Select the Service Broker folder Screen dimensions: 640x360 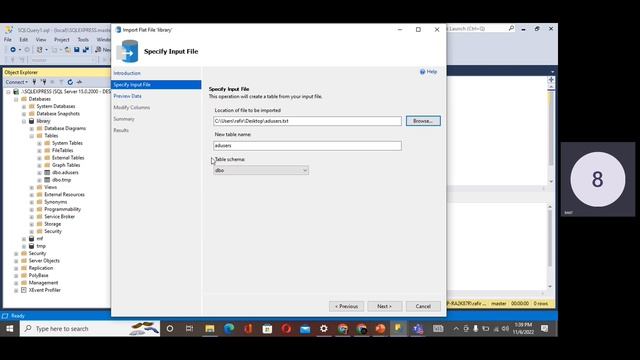coord(59,217)
